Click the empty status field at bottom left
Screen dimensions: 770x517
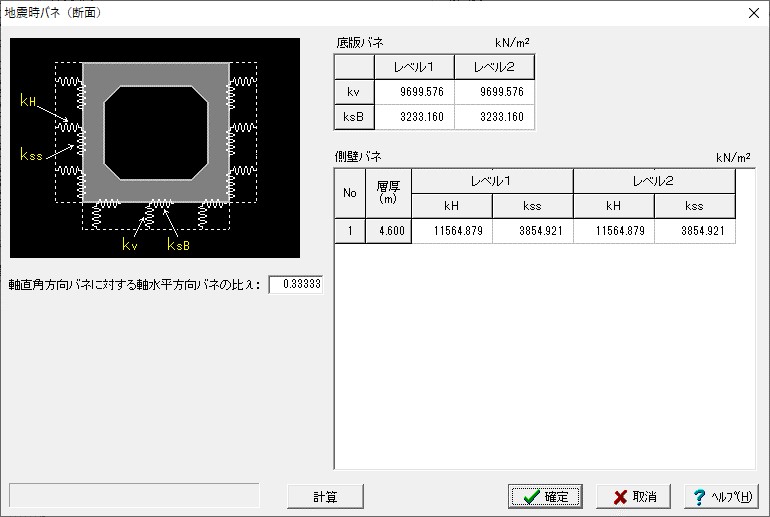[134, 495]
